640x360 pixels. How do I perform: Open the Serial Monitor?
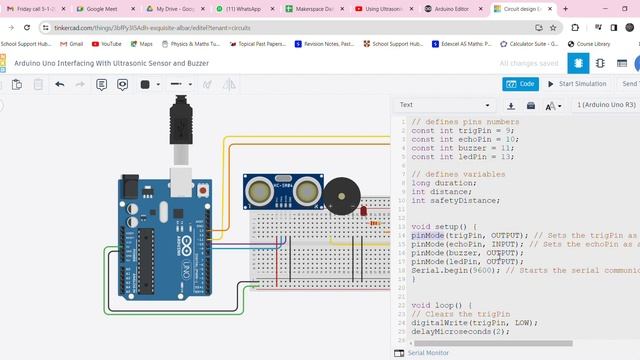(422, 353)
